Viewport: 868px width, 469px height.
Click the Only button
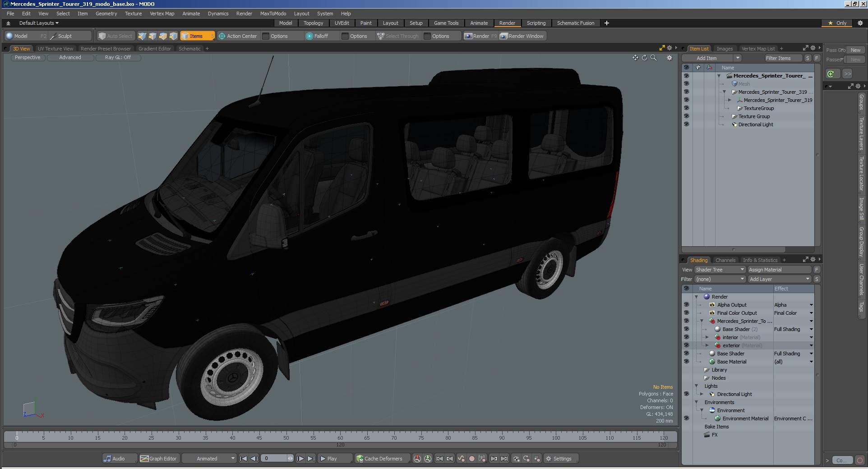(x=838, y=23)
